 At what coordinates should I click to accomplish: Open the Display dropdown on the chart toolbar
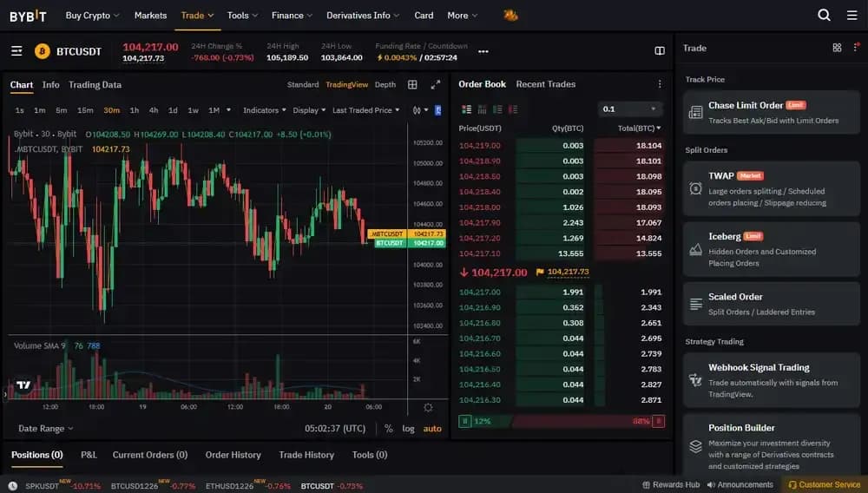(x=309, y=110)
